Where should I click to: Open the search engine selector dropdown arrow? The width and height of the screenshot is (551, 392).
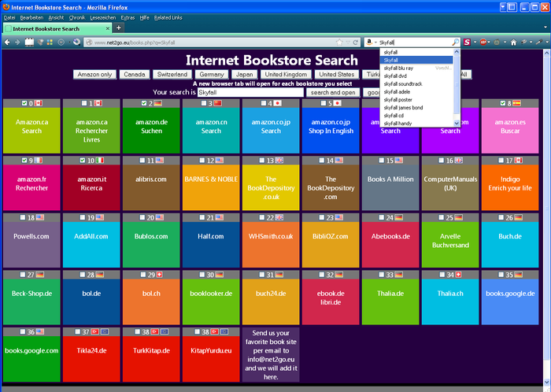375,43
